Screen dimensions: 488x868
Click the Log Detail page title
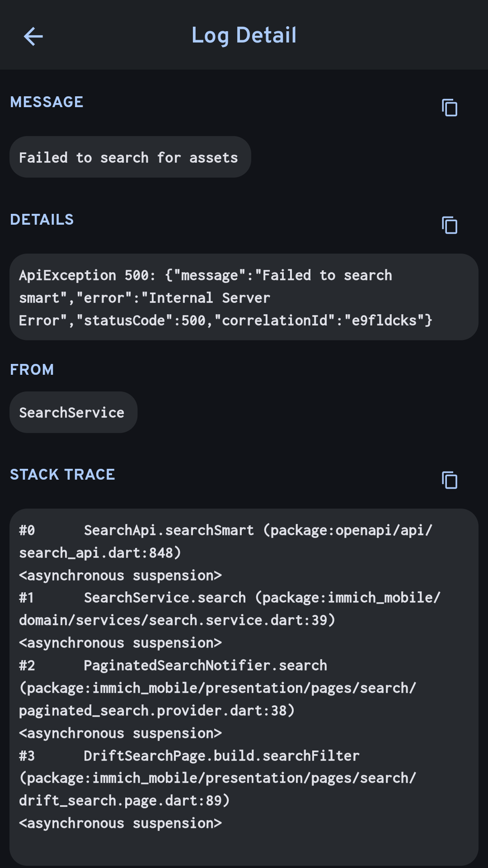244,35
